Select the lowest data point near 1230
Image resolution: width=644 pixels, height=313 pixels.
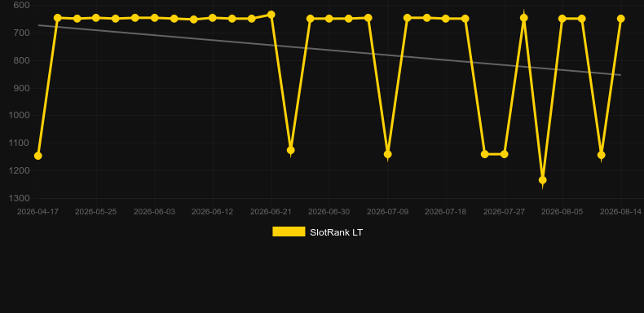tap(543, 180)
